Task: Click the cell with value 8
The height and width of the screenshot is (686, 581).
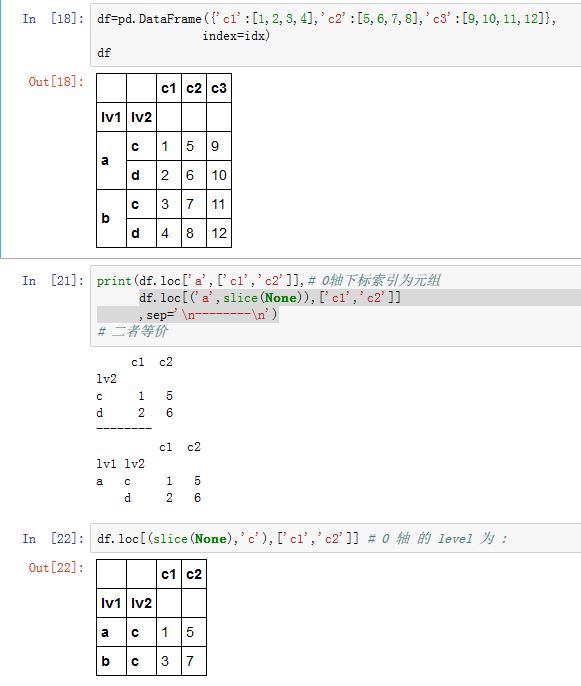Action: (194, 233)
